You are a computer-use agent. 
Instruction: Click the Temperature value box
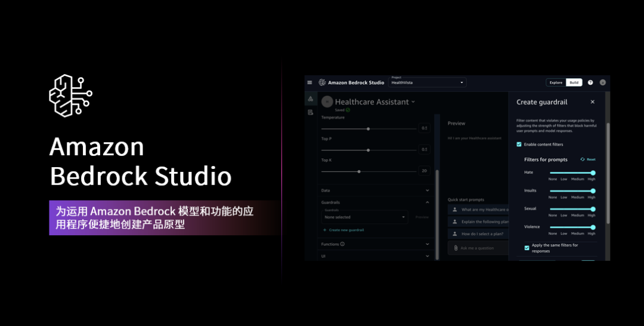pyautogui.click(x=425, y=128)
